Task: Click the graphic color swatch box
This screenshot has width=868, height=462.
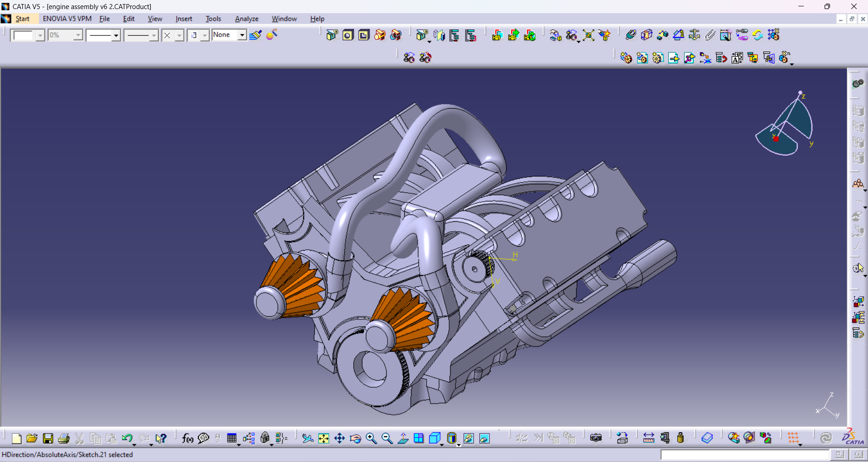Action: coord(23,35)
